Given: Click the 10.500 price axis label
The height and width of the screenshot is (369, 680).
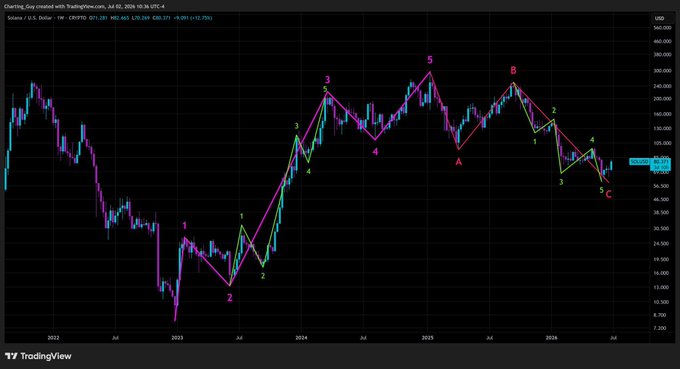Looking at the screenshot, I should [662, 302].
